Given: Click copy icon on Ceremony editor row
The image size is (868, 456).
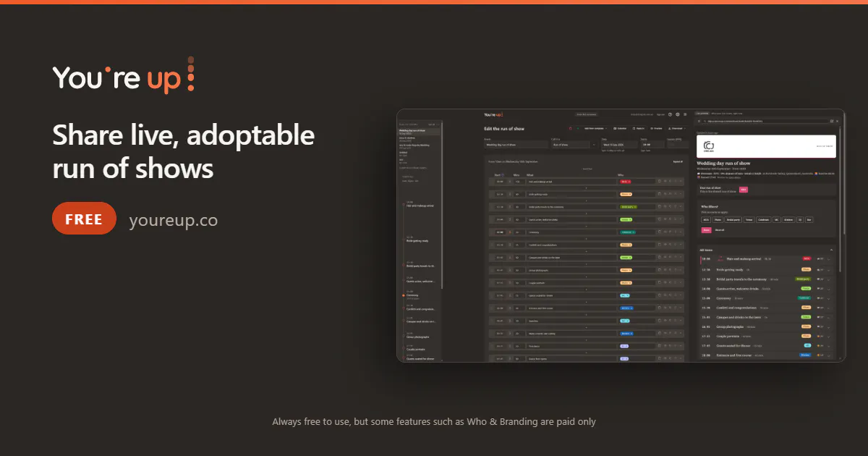Looking at the screenshot, I should coord(660,232).
